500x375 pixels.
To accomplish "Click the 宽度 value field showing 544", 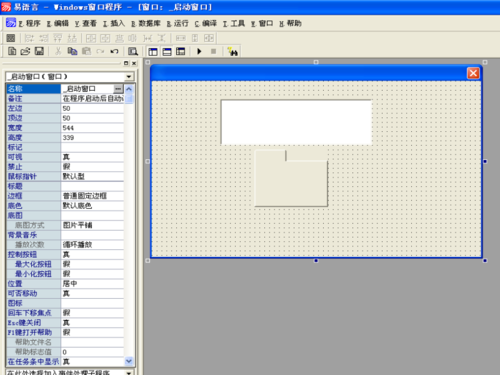I will tap(92, 128).
